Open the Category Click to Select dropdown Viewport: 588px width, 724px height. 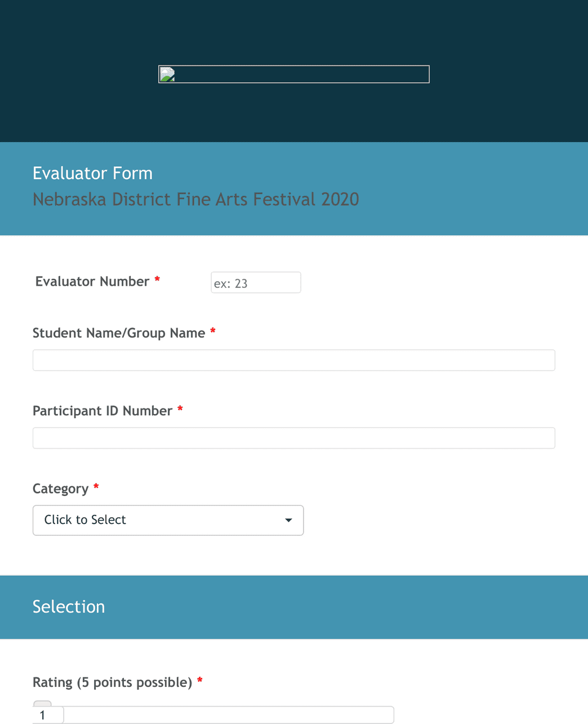point(168,521)
